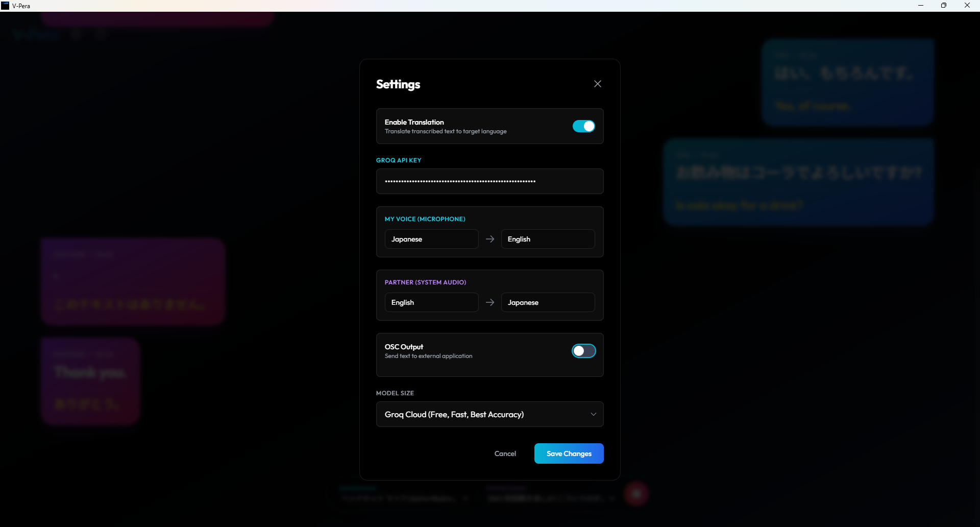
Task: Minimize the V-Pera window
Action: tap(921, 6)
